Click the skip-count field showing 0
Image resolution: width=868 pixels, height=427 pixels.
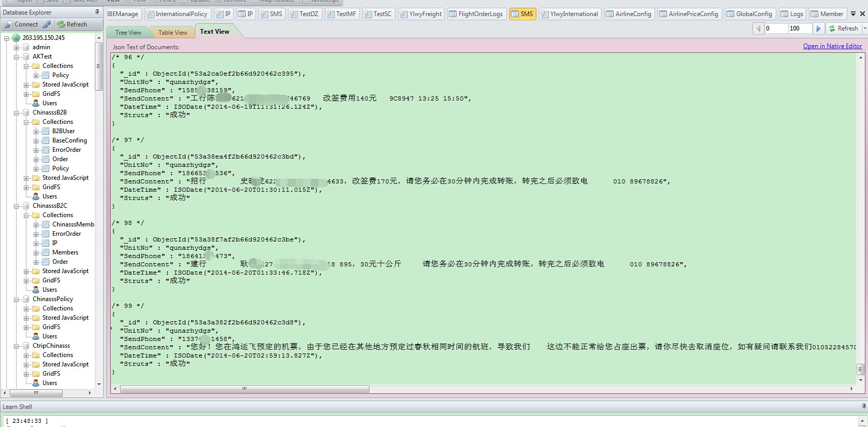coord(776,29)
